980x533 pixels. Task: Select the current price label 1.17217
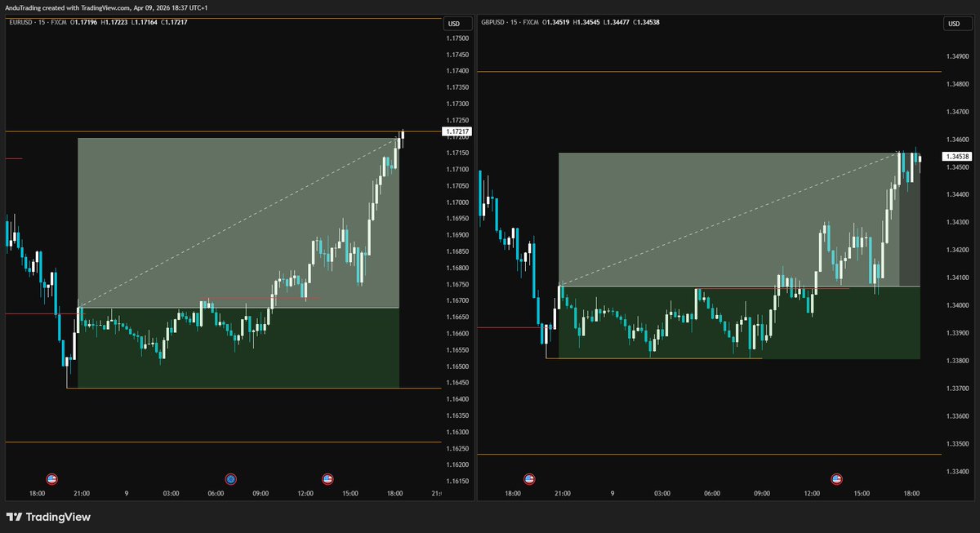coord(457,131)
